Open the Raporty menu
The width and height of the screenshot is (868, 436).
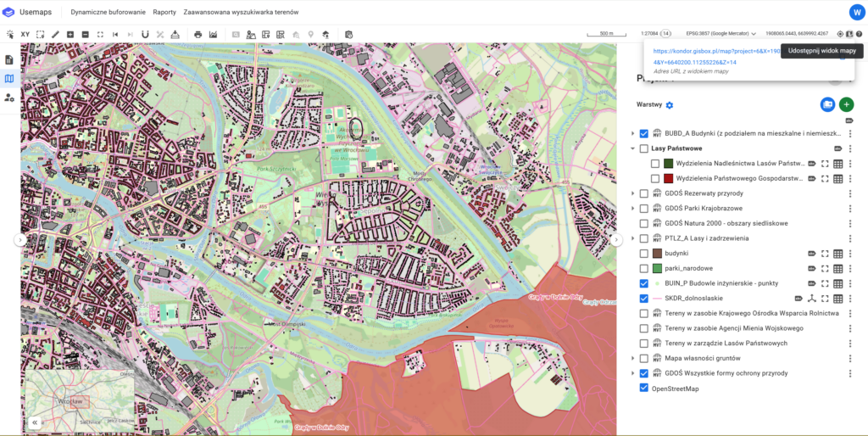(164, 13)
